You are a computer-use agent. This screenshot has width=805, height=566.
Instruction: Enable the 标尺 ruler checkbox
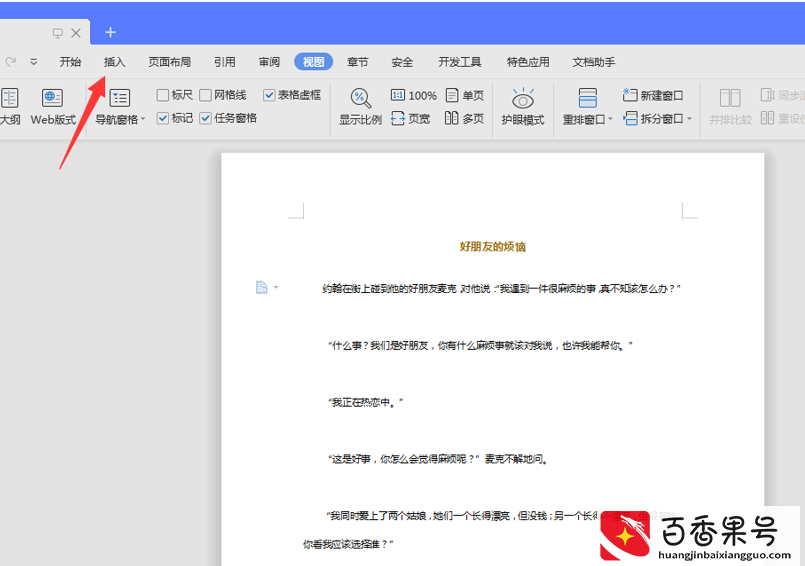coord(163,95)
